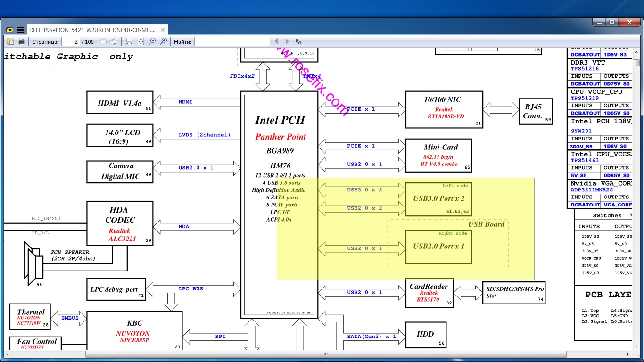Click the Open file icon
Viewport: 644px width, 362px height.
click(11, 41)
